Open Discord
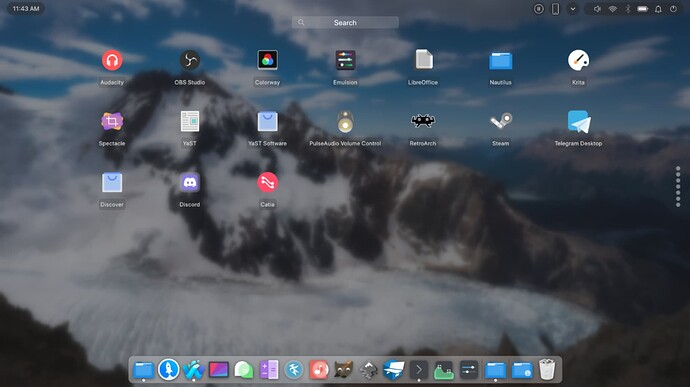 pyautogui.click(x=190, y=182)
